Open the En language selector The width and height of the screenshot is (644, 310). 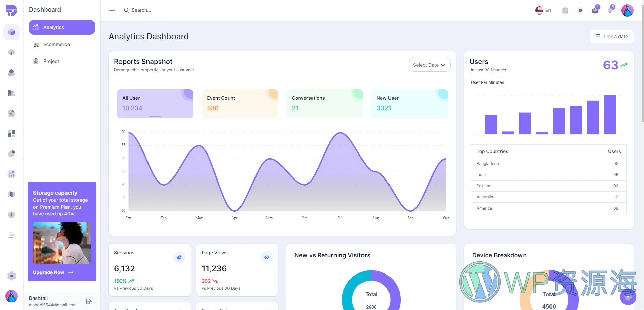pyautogui.click(x=543, y=10)
